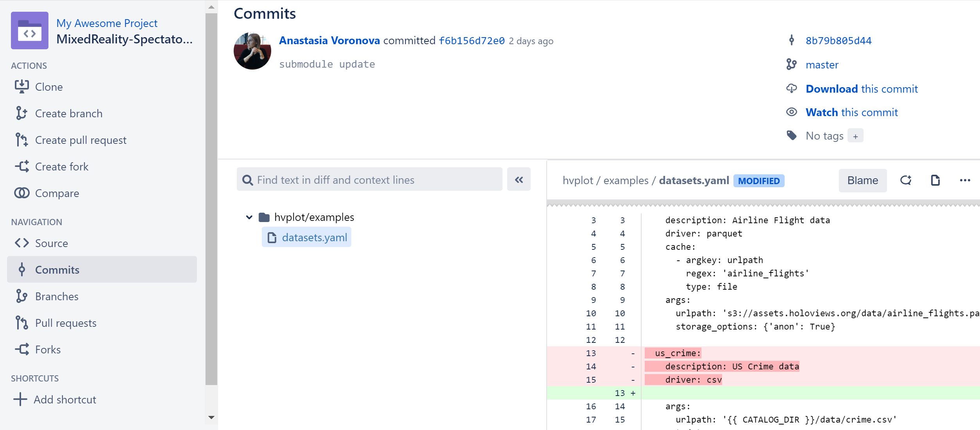
Task: Collapse the file tree panel
Action: click(x=519, y=180)
